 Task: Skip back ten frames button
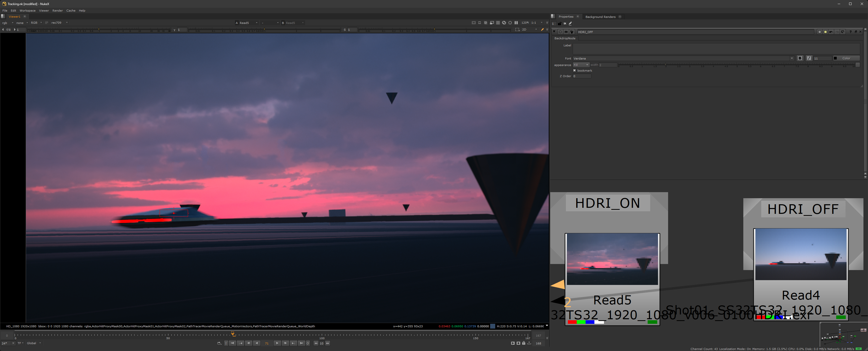[316, 343]
